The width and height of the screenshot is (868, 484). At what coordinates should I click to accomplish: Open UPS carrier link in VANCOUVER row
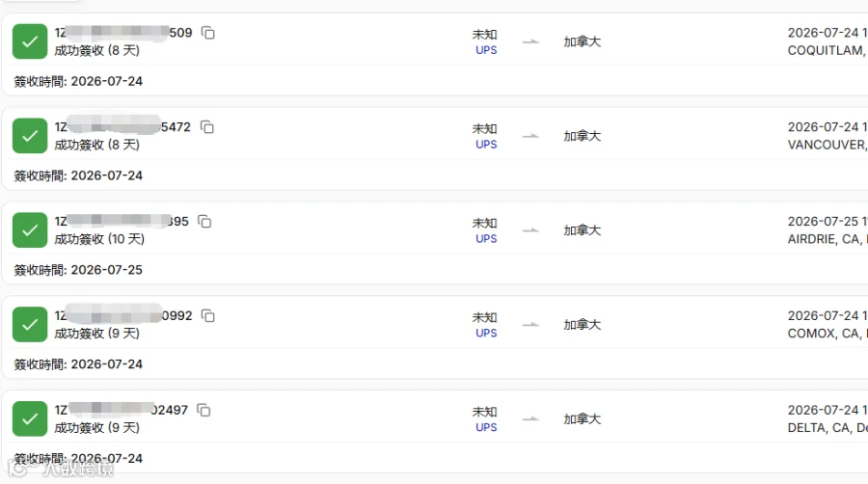486,145
